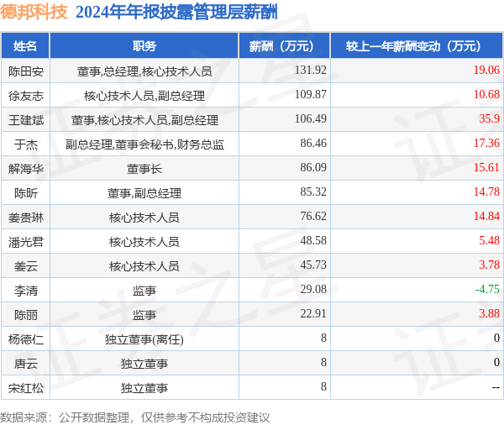Click salary value 86.46
Viewport: 504px width, 425px height.
(x=313, y=143)
